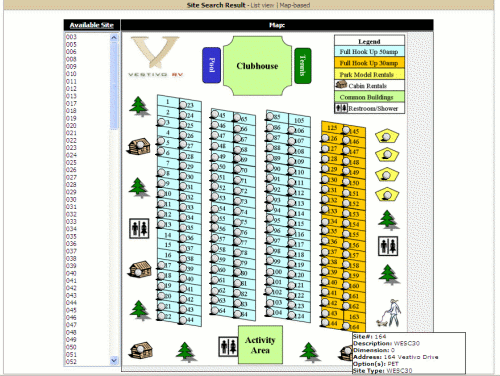Click site 104 marker on the map
This screenshot has height=376, width=500.
pos(270,312)
